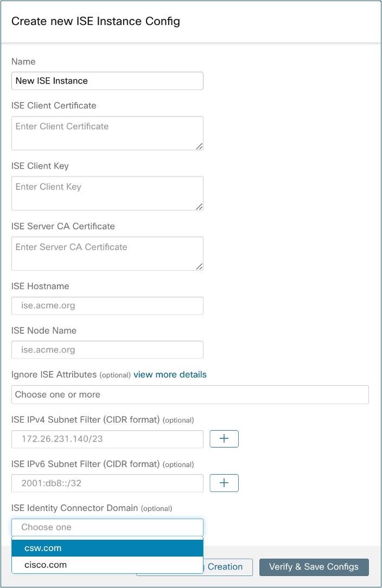Click into the Enter Server CA Certificate textarea
This screenshot has height=588, width=382.
point(107,253)
